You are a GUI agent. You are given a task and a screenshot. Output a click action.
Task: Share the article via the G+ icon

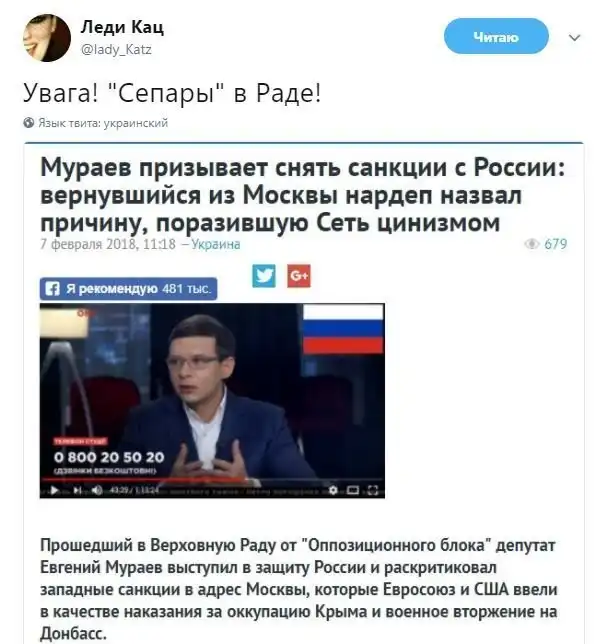(299, 276)
